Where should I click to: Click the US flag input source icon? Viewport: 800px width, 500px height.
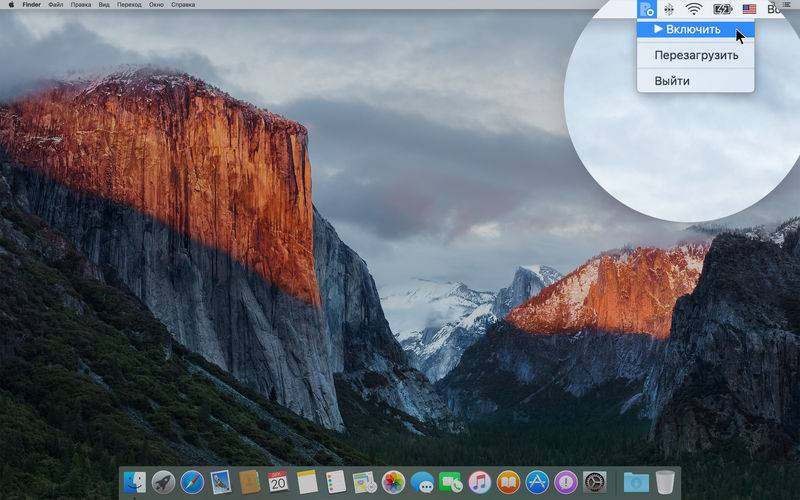coord(749,9)
